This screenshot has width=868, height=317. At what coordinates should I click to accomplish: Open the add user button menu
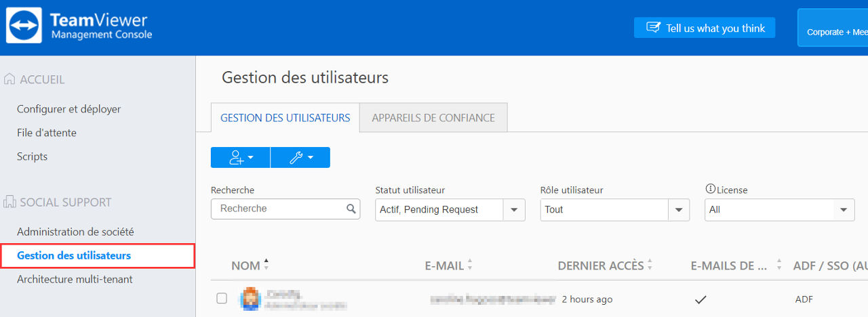pyautogui.click(x=241, y=157)
